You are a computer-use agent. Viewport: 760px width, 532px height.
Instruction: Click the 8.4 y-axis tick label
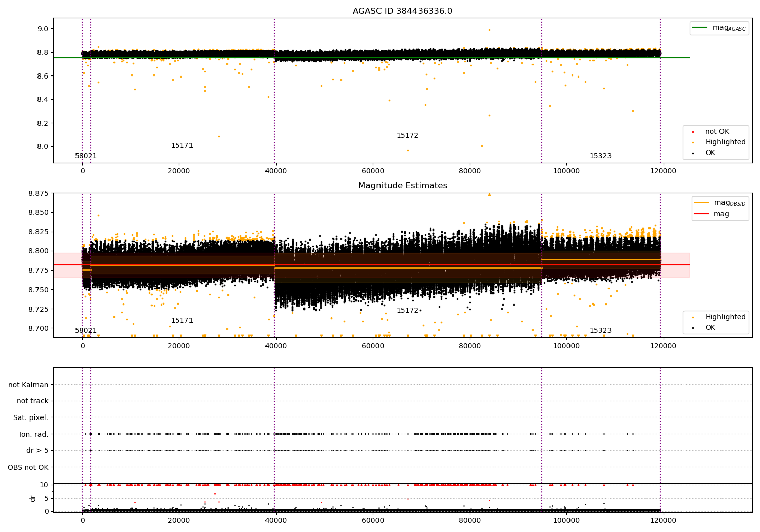43,100
